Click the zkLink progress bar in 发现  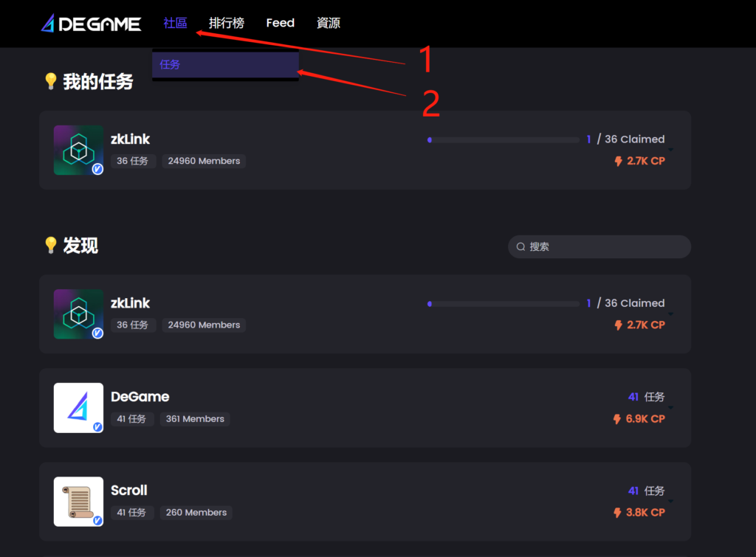click(x=504, y=304)
